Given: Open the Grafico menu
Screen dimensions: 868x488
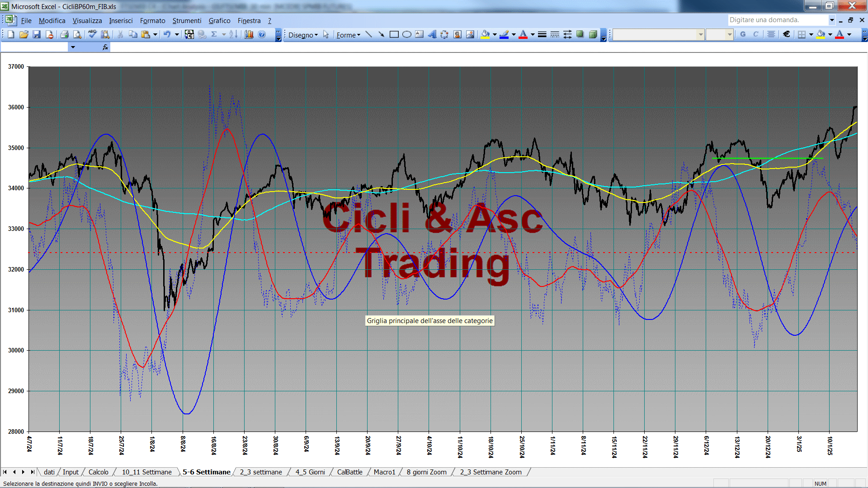Looking at the screenshot, I should coord(219,21).
